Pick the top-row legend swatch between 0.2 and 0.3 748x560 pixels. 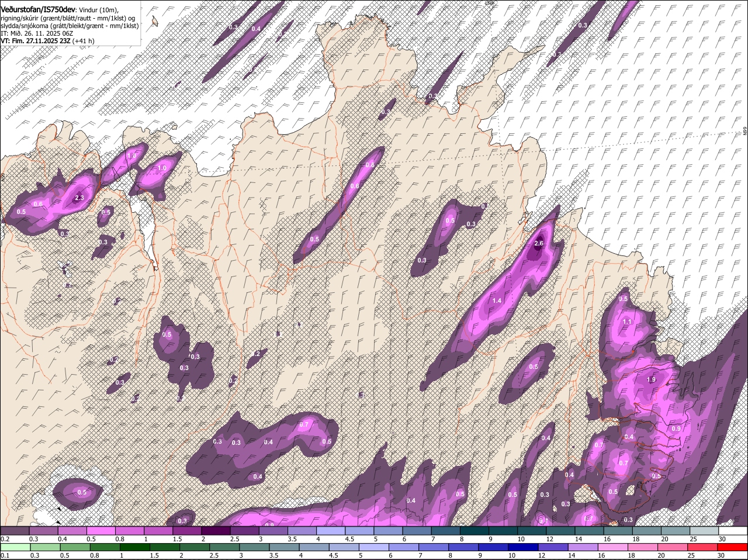click(x=15, y=531)
